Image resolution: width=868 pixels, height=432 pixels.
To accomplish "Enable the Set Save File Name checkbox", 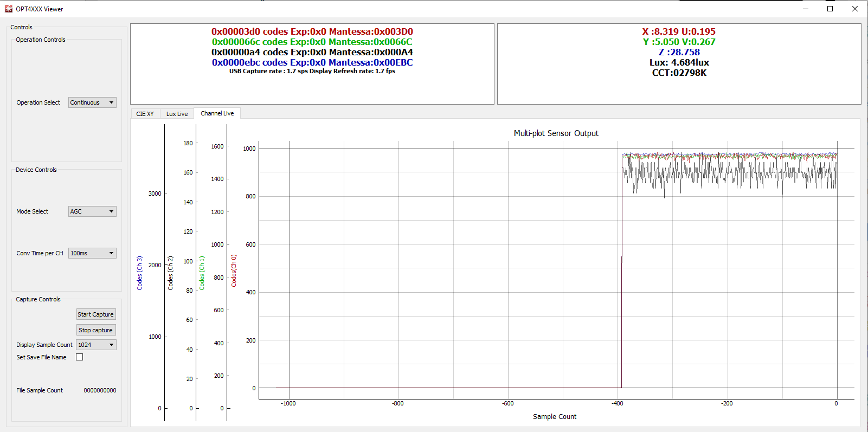I will coord(80,357).
